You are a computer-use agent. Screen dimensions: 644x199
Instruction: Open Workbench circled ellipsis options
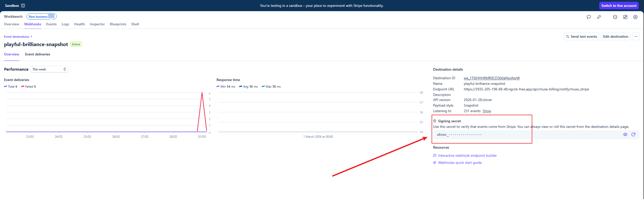(615, 17)
